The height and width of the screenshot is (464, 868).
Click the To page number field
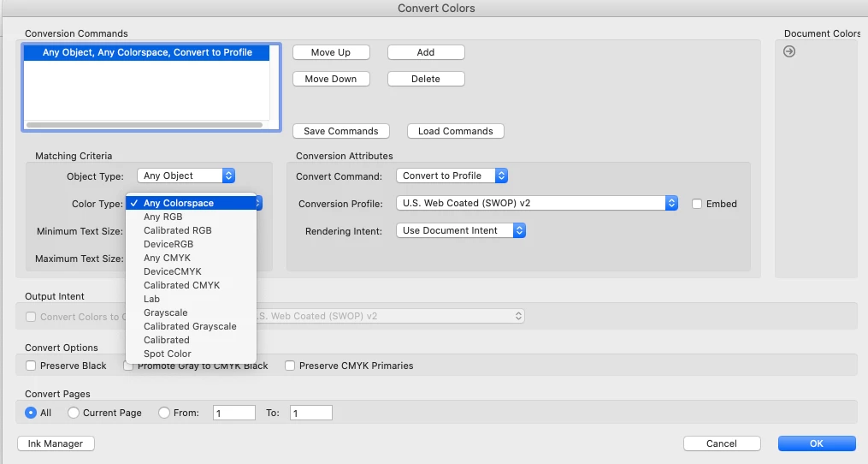311,413
